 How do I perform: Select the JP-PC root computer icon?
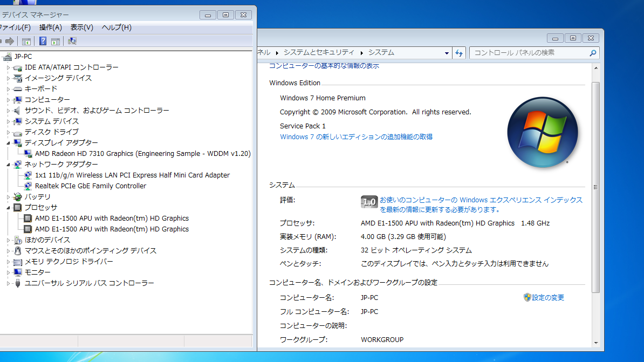[x=7, y=57]
